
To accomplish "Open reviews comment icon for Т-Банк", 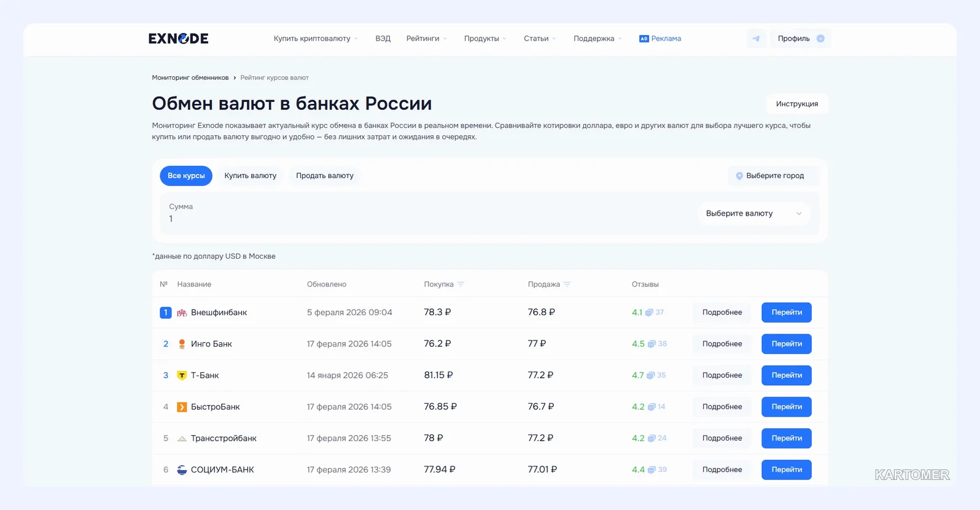I will click(650, 375).
